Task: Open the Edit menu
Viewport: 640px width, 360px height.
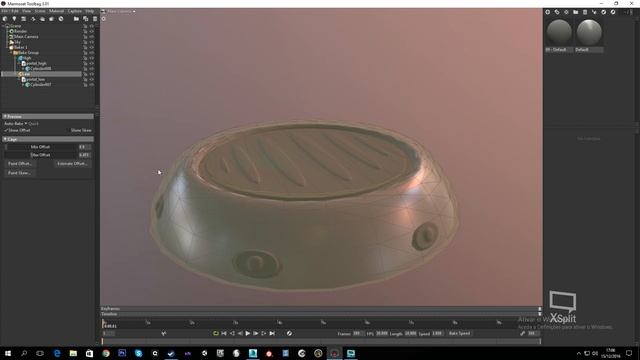Action: pyautogui.click(x=15, y=11)
